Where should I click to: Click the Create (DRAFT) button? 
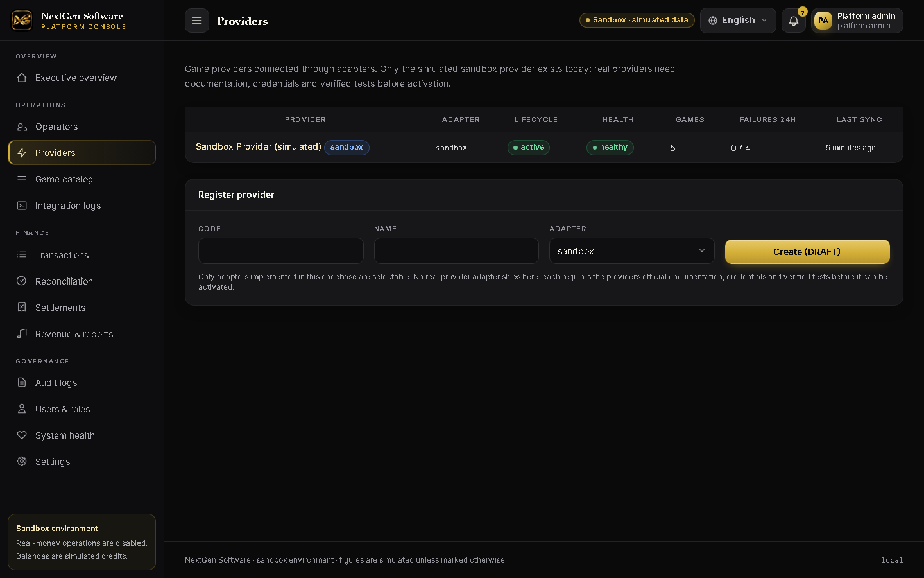tap(807, 252)
